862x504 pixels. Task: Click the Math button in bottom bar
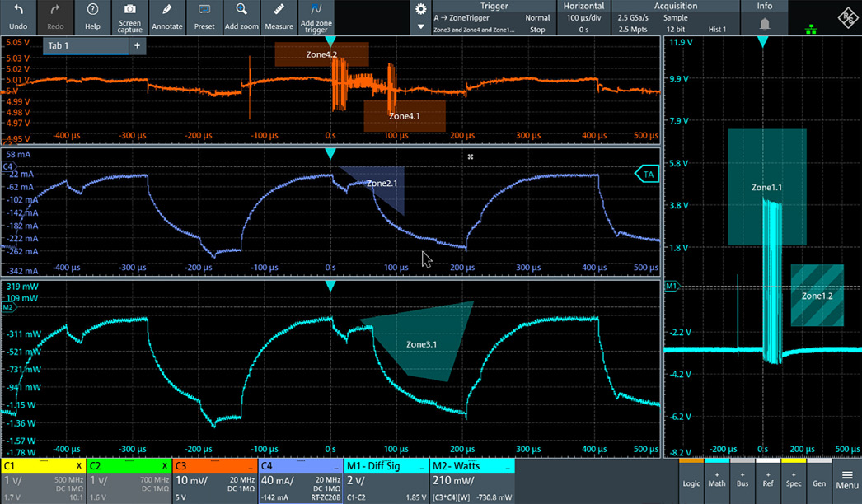(717, 479)
